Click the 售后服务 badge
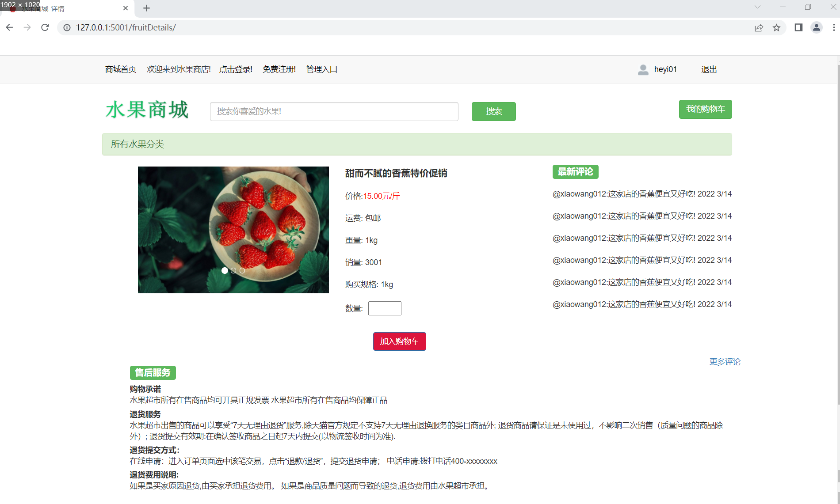This screenshot has width=840, height=504. point(153,373)
